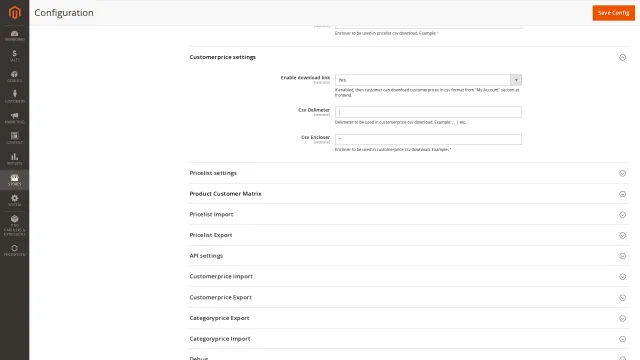Click the Csv Delimeter input field

click(428, 112)
